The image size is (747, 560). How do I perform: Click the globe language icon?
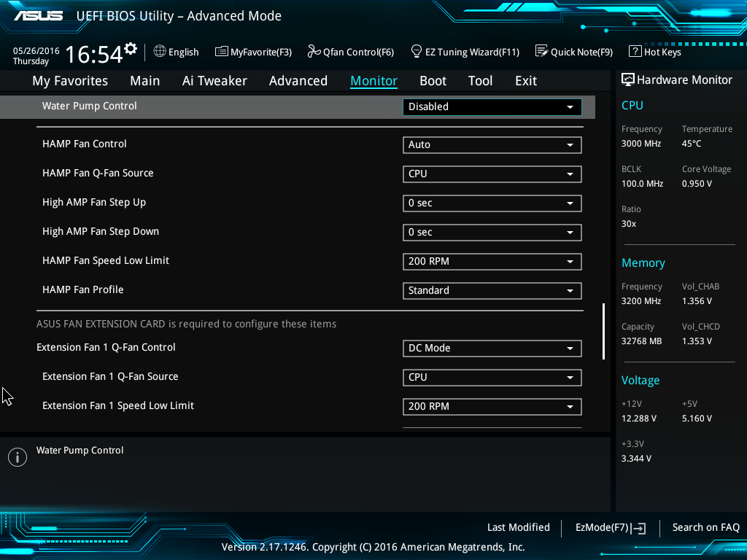click(160, 51)
